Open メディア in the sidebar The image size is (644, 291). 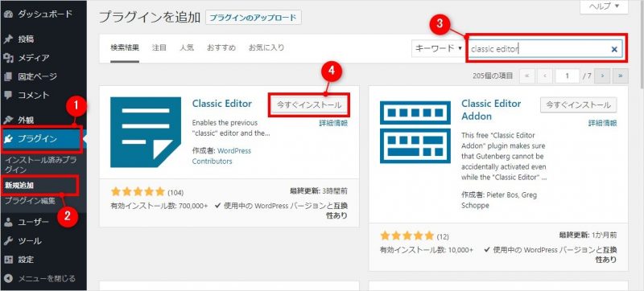(x=34, y=58)
